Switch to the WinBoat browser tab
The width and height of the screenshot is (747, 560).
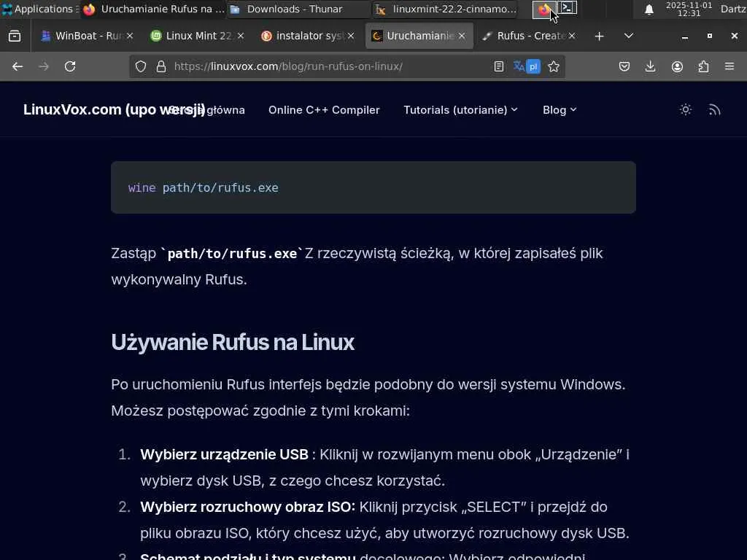pyautogui.click(x=87, y=36)
